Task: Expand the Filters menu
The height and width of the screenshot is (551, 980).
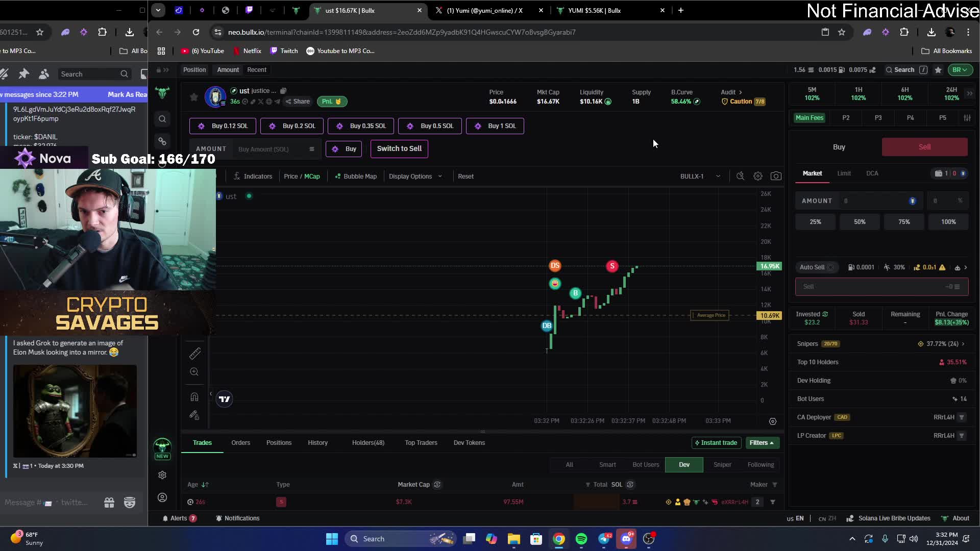Action: click(762, 443)
